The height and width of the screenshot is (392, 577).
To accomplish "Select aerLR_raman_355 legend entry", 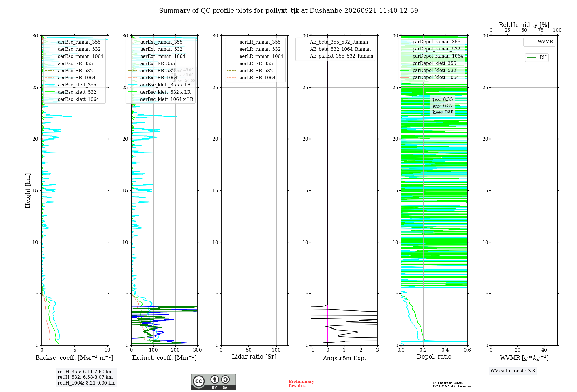I will pos(254,42).
